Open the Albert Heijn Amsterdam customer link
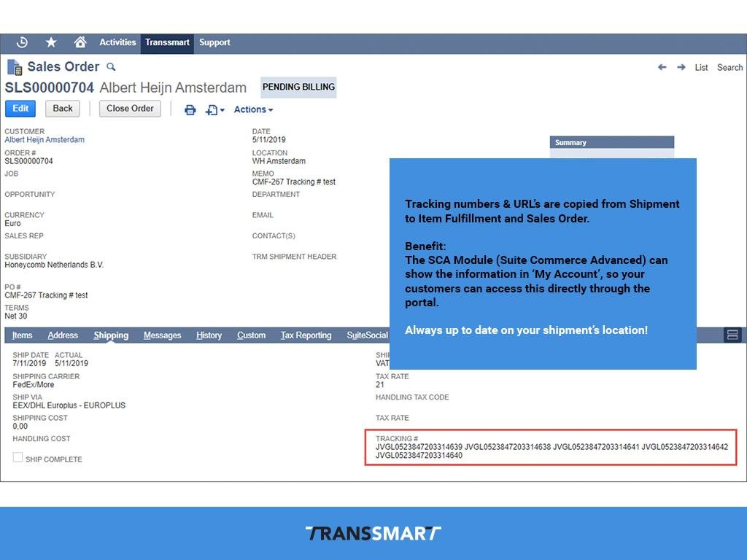 [44, 139]
